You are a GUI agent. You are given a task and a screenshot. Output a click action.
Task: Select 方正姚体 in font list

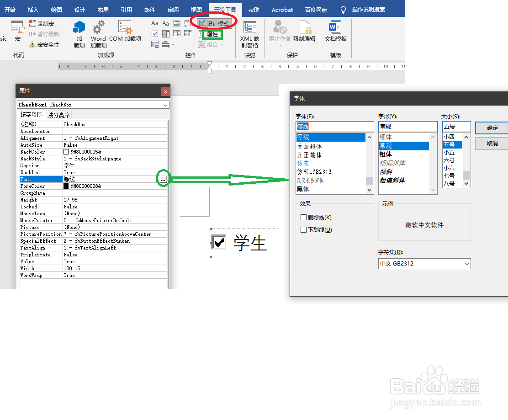[x=310, y=155]
